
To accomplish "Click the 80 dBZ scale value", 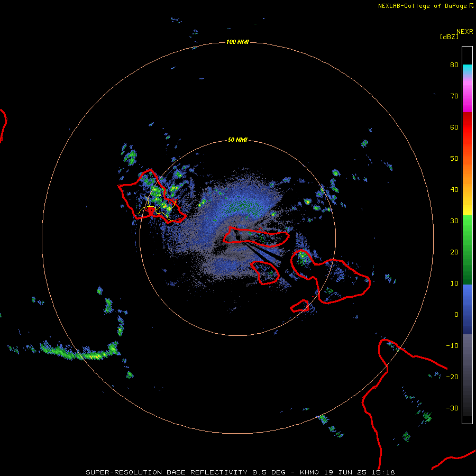I will [x=454, y=65].
